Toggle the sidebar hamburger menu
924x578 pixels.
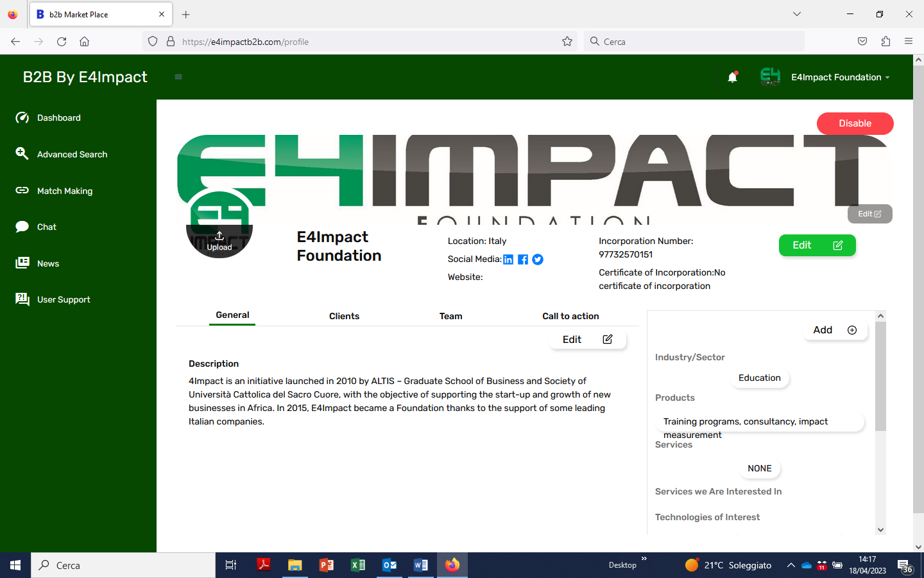[178, 77]
